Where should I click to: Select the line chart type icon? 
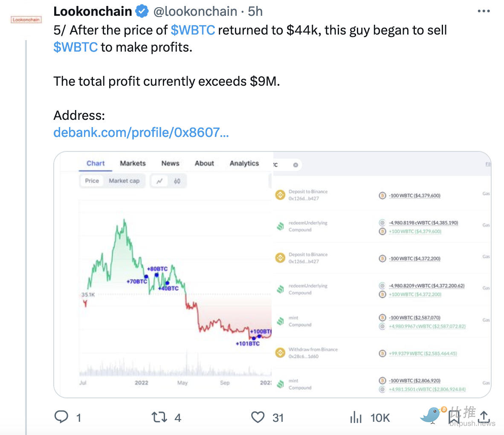159,181
